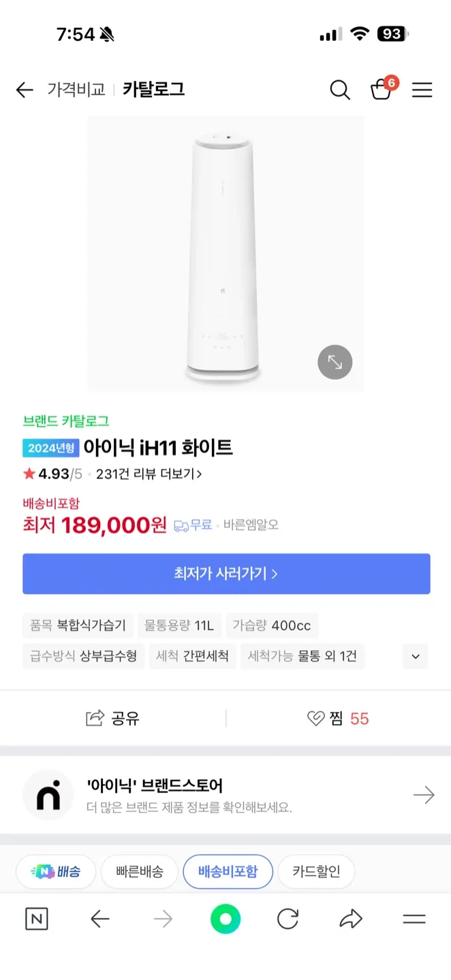Tap the 공유 share button
This screenshot has width=451, height=980.
pos(113,719)
